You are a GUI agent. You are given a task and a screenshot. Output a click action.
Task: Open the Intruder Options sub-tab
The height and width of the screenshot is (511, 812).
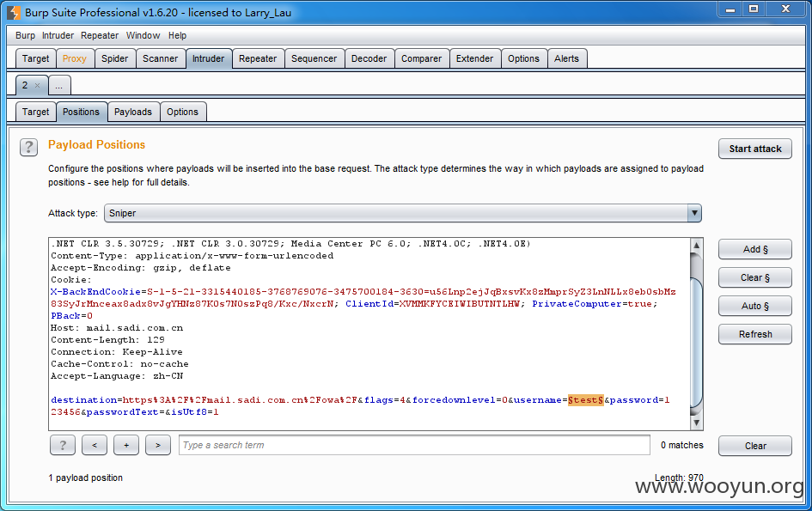point(182,112)
